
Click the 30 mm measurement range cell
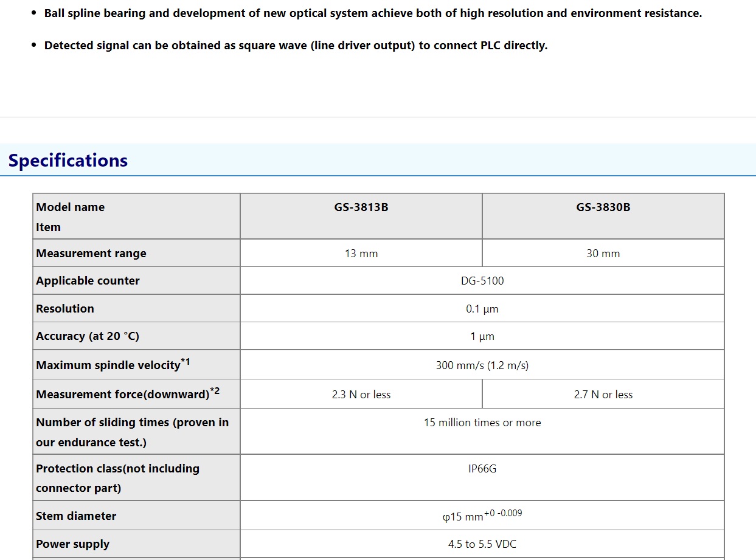pos(603,254)
